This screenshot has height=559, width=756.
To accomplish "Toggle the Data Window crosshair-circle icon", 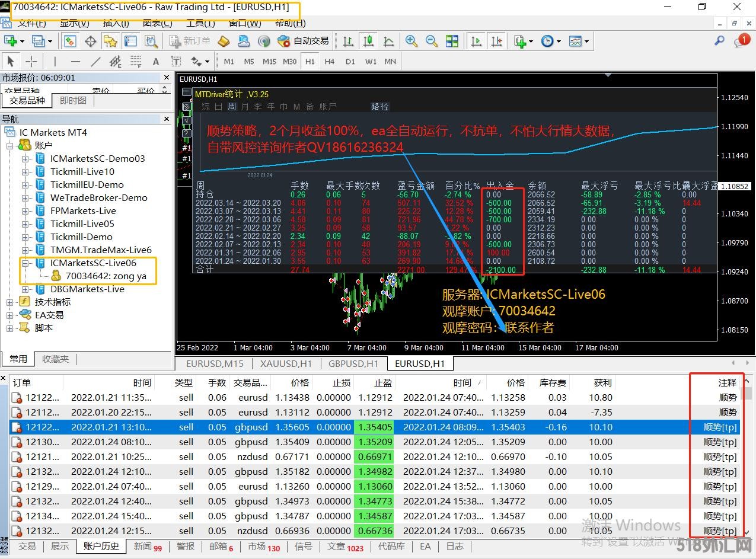I will 90,41.
